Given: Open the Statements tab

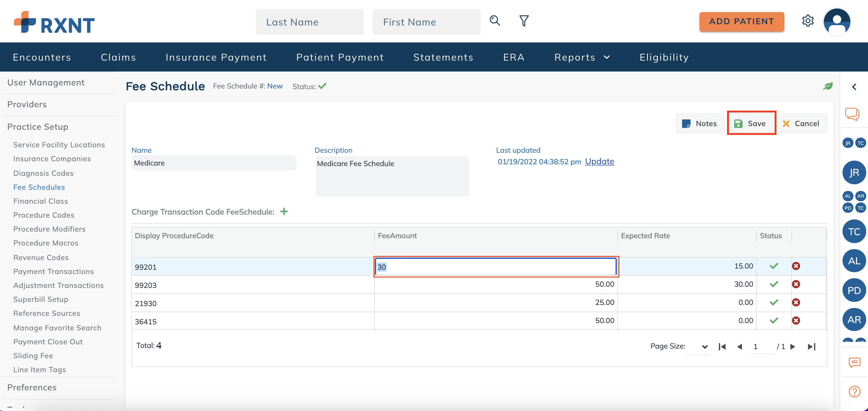Looking at the screenshot, I should pyautogui.click(x=443, y=57).
